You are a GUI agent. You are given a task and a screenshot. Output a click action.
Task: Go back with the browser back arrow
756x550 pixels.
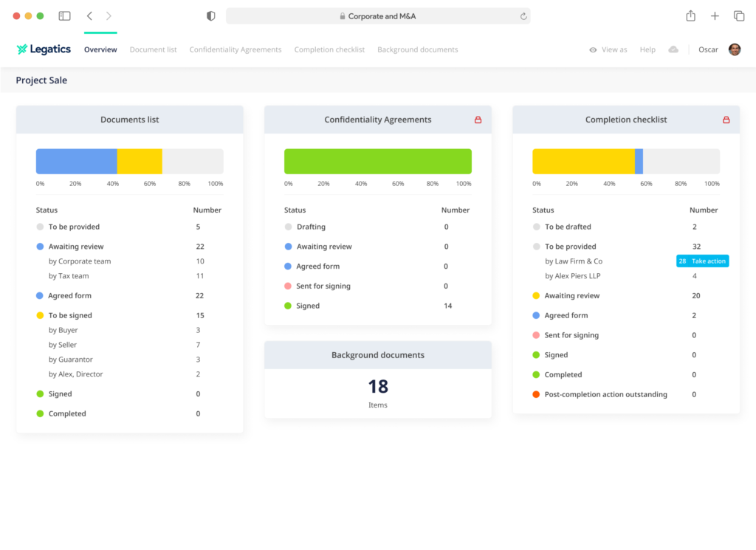pyautogui.click(x=89, y=16)
